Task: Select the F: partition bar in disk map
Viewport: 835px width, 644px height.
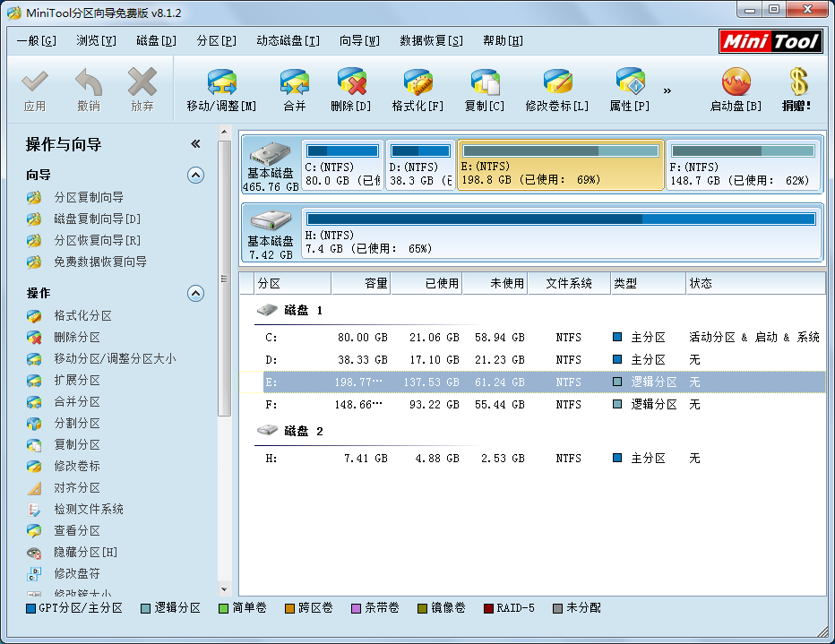Action: pyautogui.click(x=743, y=165)
